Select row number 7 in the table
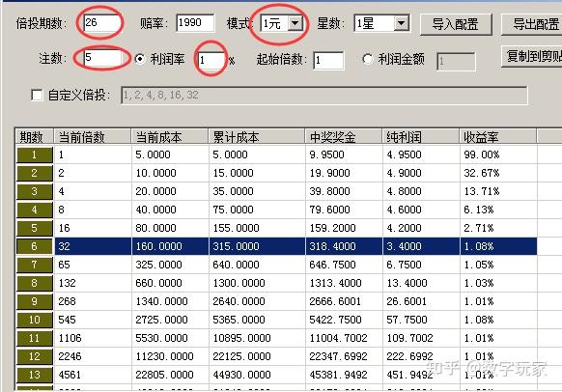Viewport: 562px width, 392px height. pyautogui.click(x=35, y=265)
